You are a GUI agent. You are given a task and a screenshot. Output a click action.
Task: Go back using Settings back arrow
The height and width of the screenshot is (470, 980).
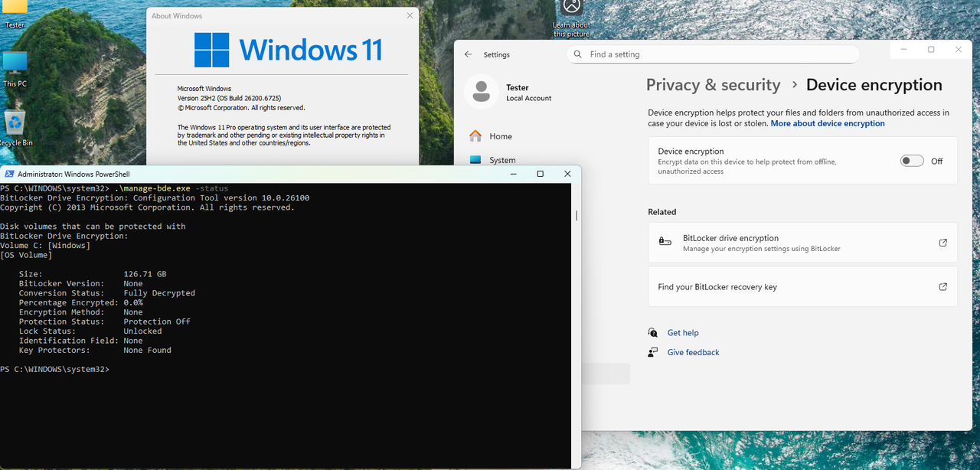pos(469,54)
